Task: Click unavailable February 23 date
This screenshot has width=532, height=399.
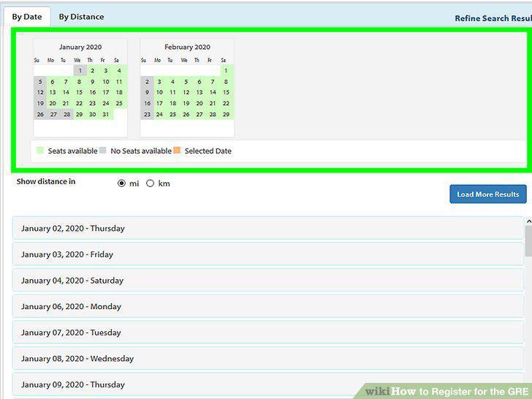Action: pyautogui.click(x=147, y=114)
